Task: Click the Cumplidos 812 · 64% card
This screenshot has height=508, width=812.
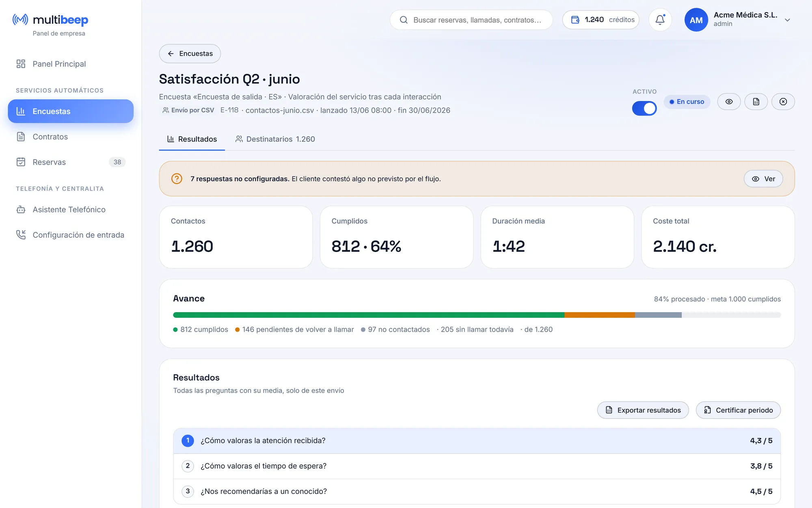Action: [397, 237]
